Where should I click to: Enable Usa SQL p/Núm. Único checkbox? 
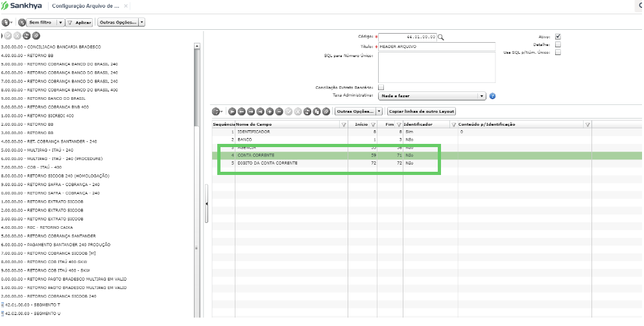pyautogui.click(x=558, y=52)
